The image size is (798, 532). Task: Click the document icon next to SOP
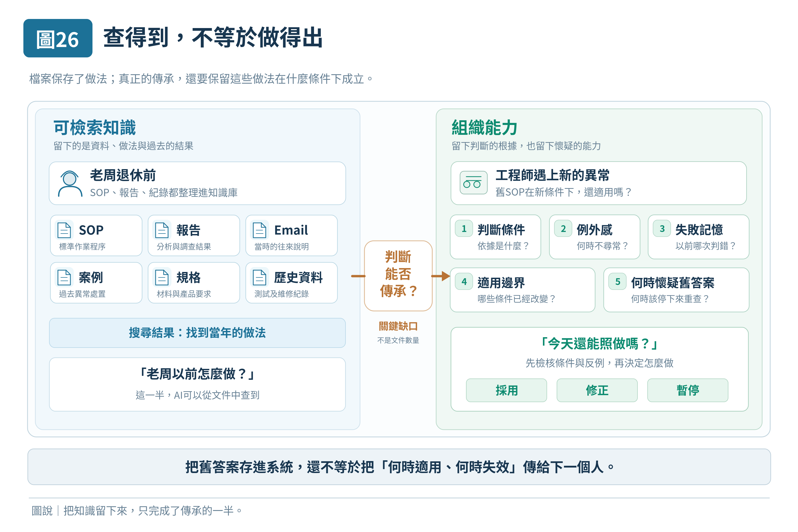tap(64, 230)
